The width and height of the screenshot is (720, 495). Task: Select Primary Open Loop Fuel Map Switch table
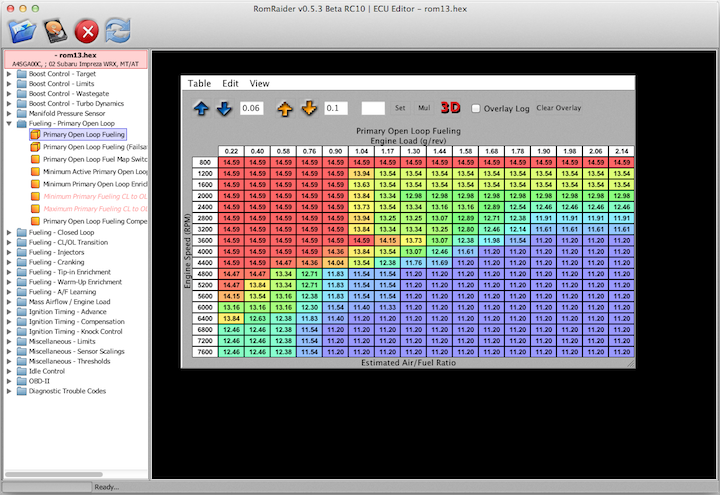pyautogui.click(x=95, y=159)
